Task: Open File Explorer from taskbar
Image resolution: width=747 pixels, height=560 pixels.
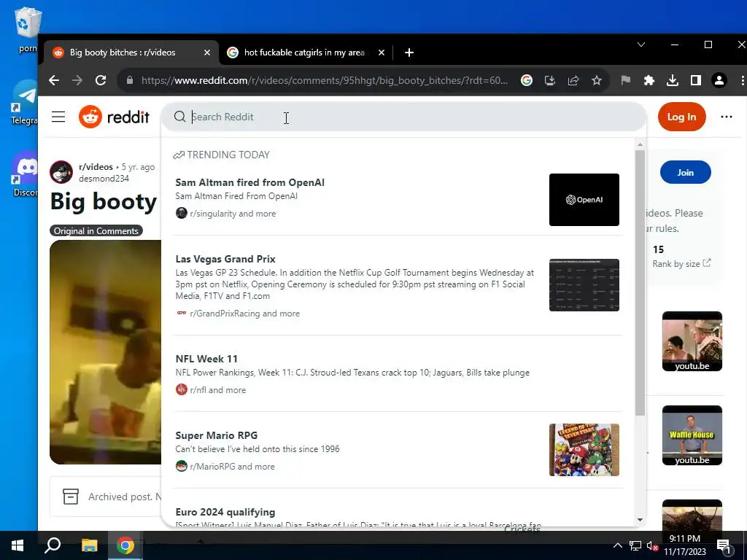Action: (x=89, y=545)
